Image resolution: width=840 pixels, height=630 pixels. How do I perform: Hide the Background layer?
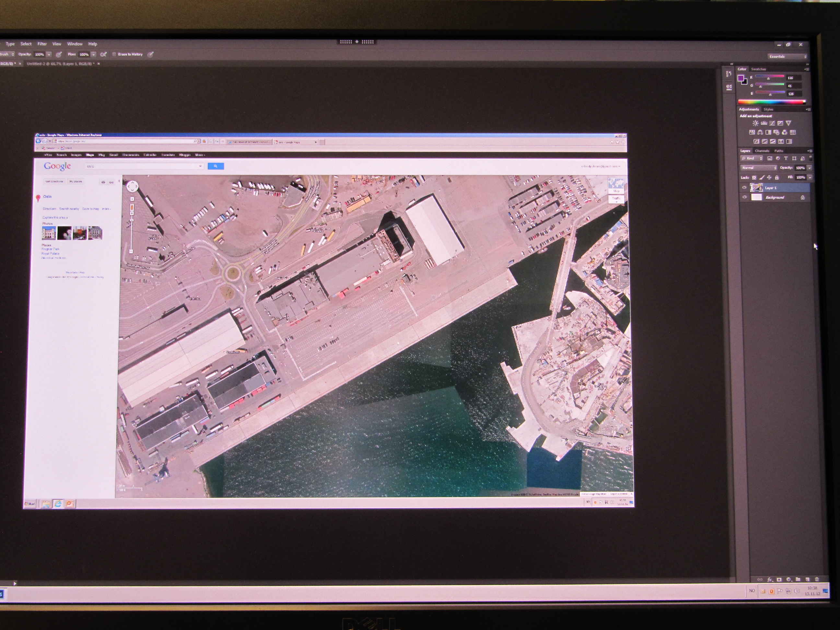point(744,197)
